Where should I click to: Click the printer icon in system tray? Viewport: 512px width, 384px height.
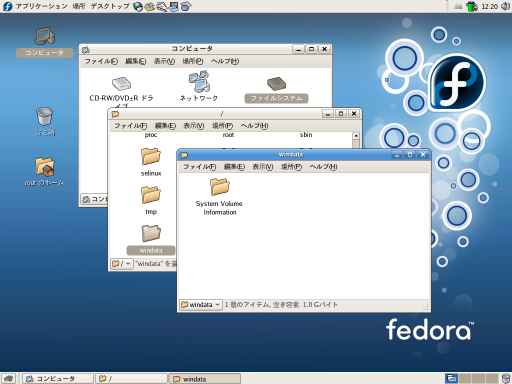click(x=458, y=6)
